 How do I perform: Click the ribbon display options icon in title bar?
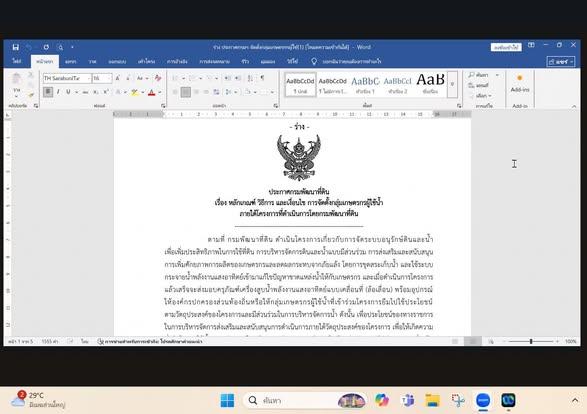(x=531, y=45)
